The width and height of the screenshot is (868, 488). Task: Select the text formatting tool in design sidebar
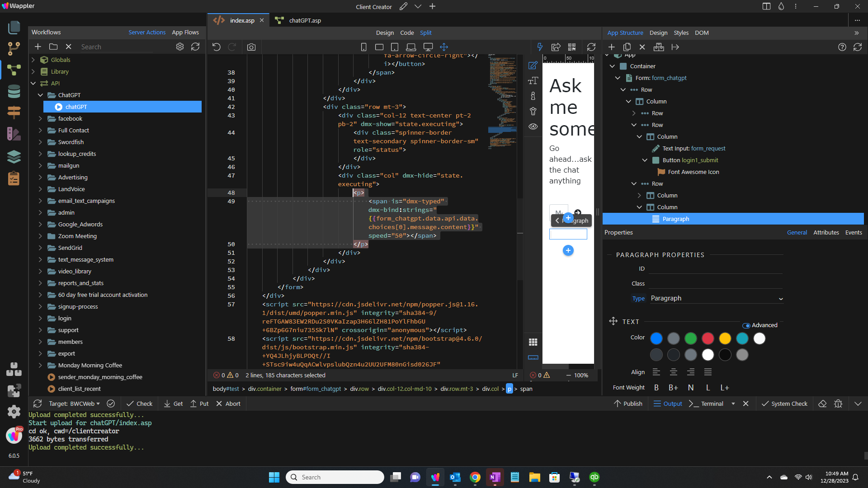point(533,80)
